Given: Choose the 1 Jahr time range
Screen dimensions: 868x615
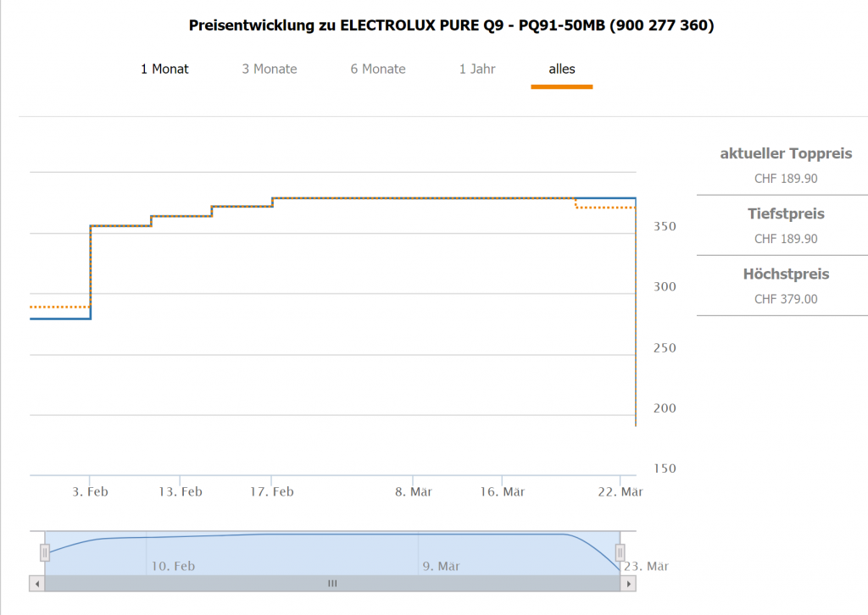Looking at the screenshot, I should tap(477, 69).
